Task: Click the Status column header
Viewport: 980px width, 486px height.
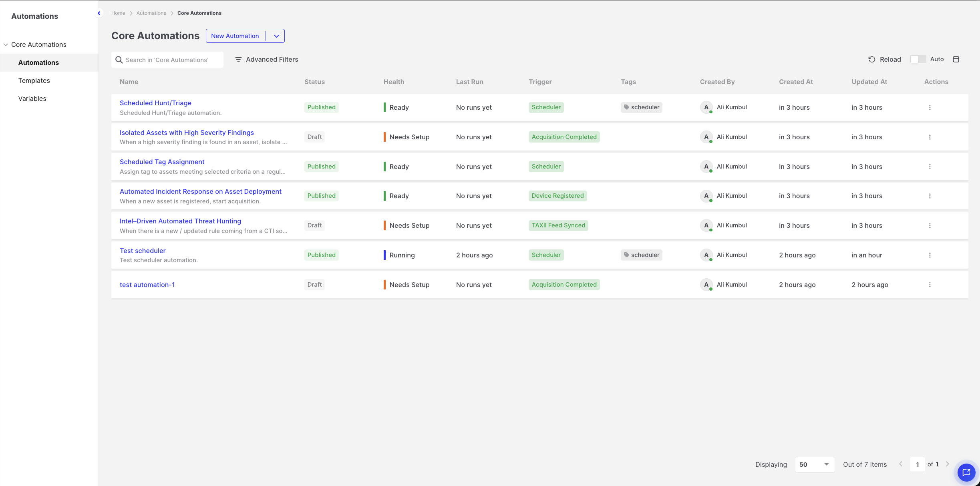Action: 314,82
